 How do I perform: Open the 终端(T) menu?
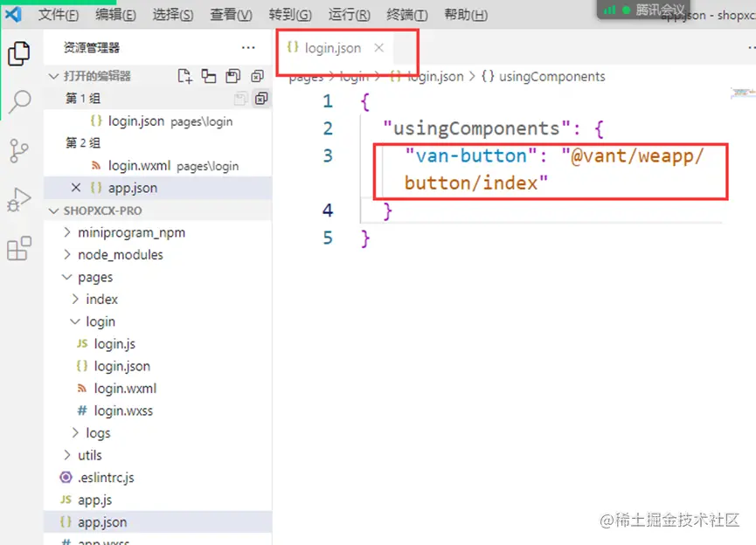(x=407, y=15)
